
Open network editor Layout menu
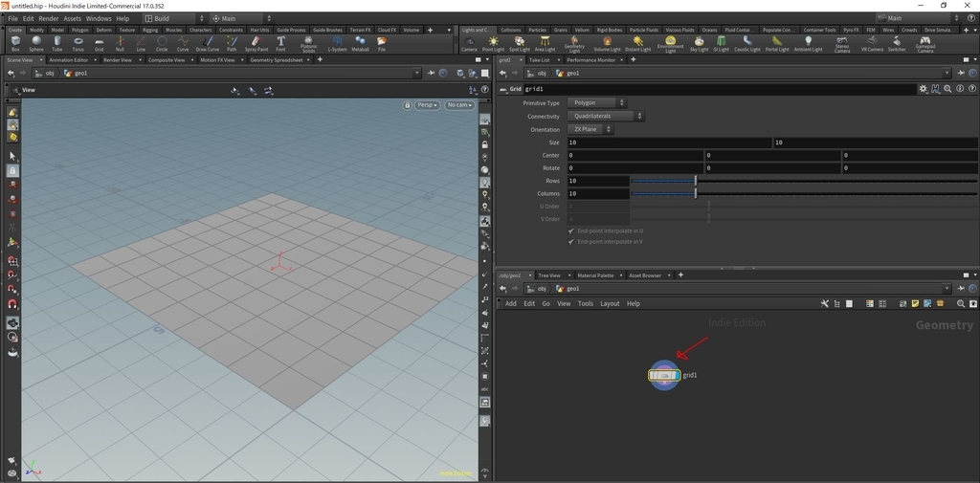click(x=610, y=304)
